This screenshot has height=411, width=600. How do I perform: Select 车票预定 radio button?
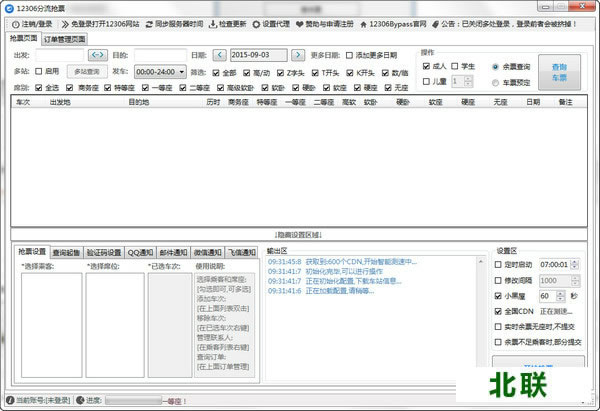(496, 83)
